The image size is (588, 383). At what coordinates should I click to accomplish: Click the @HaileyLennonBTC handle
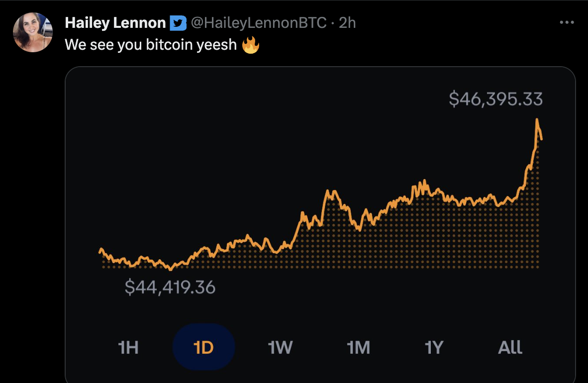tap(259, 23)
